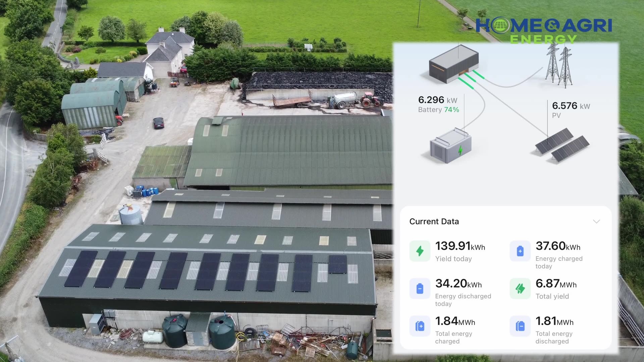The image size is (644, 362).
Task: Click the Home & Agri Energy logo
Action: (544, 31)
